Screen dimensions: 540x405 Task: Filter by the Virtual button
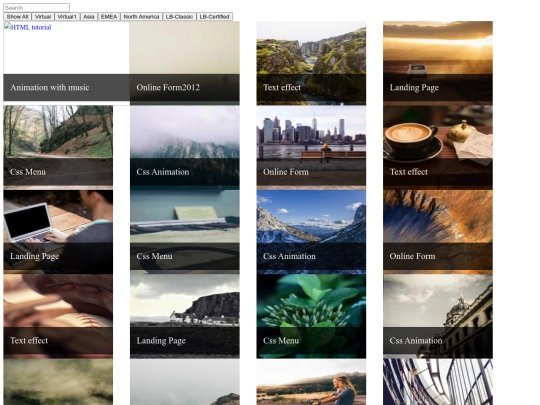pos(43,17)
